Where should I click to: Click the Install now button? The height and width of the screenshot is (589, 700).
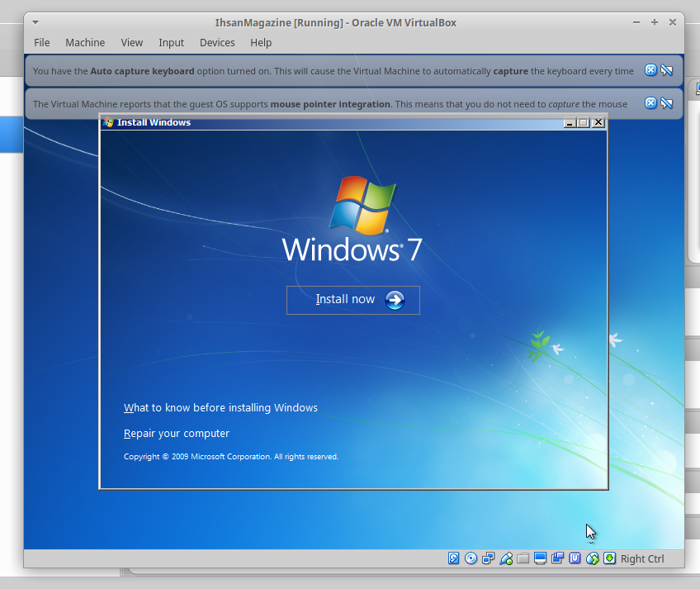pos(353,300)
